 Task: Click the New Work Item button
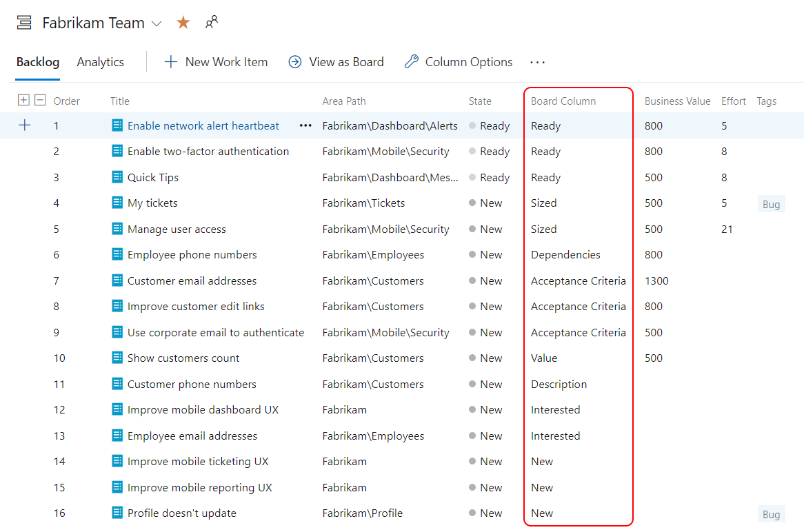216,62
